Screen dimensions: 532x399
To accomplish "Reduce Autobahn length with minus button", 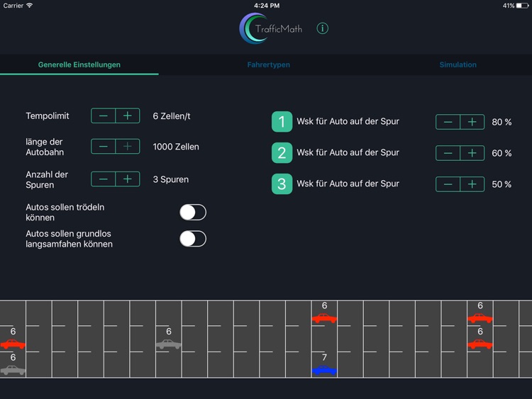I will 104,147.
